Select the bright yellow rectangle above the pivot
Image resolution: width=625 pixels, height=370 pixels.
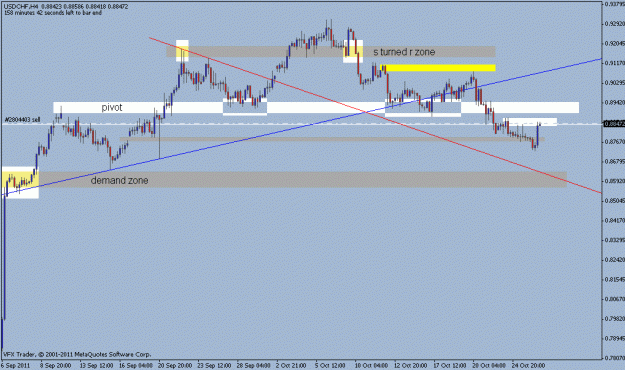pyautogui.click(x=438, y=68)
